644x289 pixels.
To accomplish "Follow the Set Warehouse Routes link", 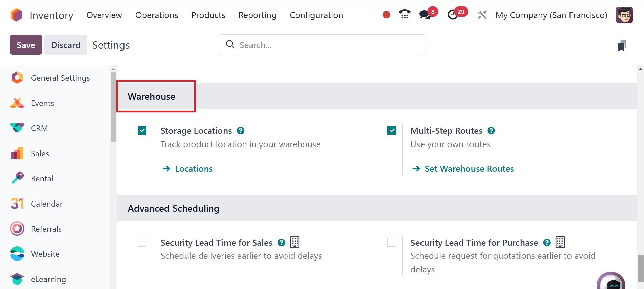I will click(469, 169).
